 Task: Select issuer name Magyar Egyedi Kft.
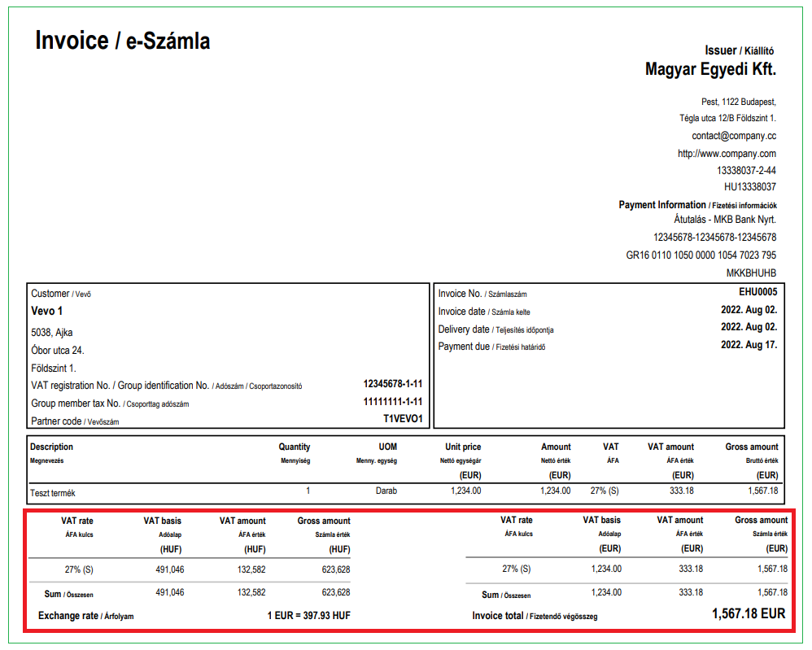pyautogui.click(x=710, y=69)
